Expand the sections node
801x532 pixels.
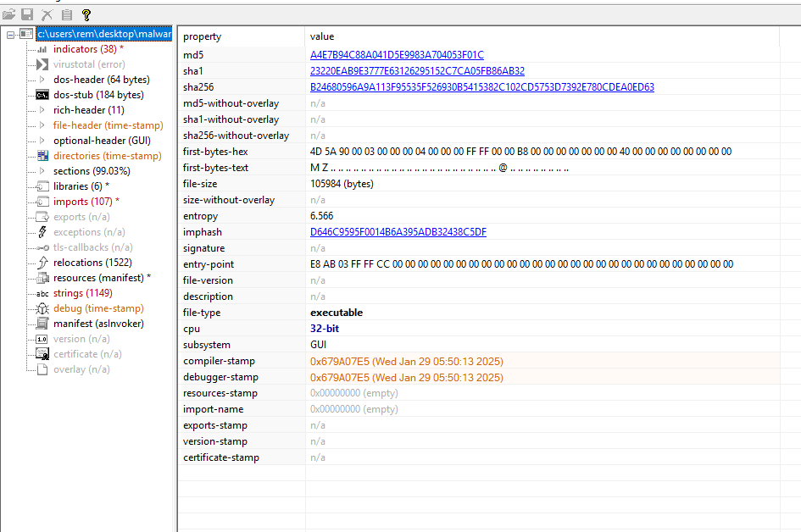(x=42, y=171)
